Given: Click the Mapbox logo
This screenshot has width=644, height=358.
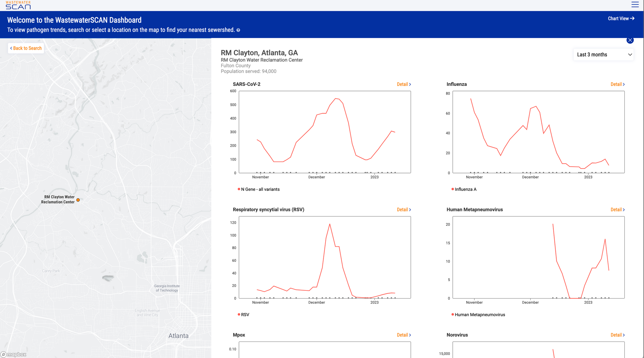Looking at the screenshot, I should pyautogui.click(x=14, y=354).
